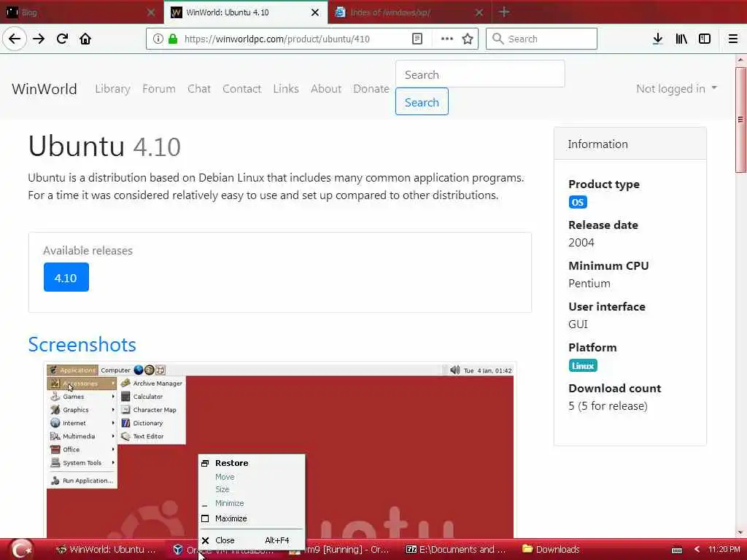Click the WinWorld site search box
Screen dimensions: 747x560
(480, 74)
